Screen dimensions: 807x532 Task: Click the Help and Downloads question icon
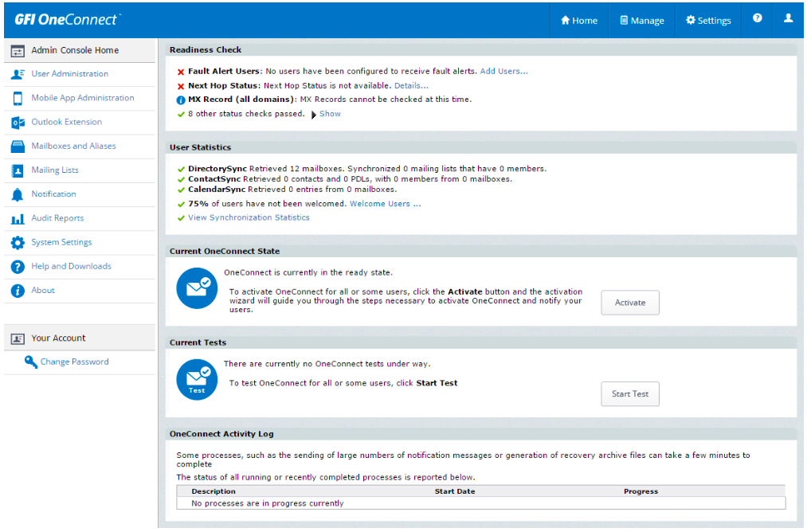18,267
